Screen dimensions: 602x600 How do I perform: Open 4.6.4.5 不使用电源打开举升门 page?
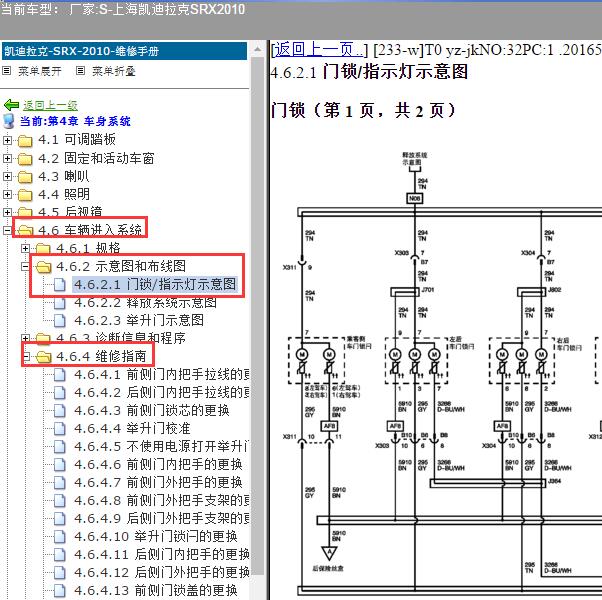[162, 446]
